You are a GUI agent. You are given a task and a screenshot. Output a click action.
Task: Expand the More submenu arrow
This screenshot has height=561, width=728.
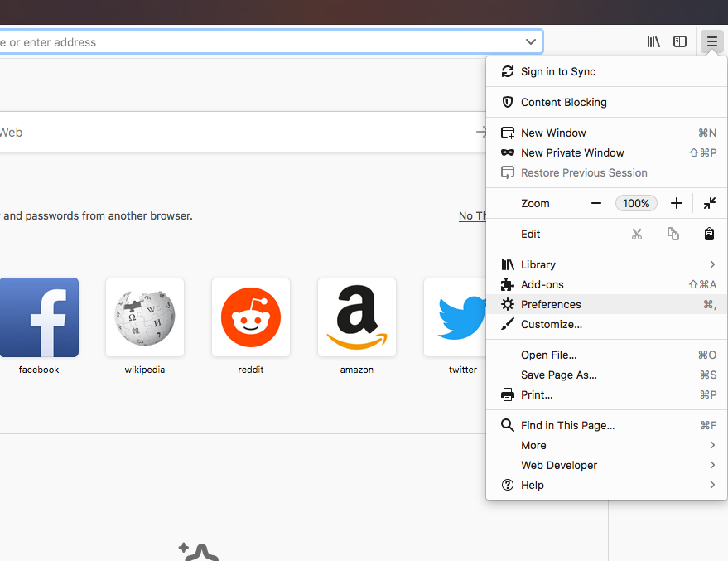coord(712,445)
